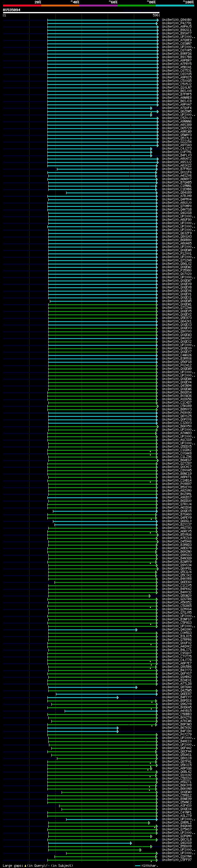This screenshot has height=868, width=197.
Task: Click the green ~80% identity color bar
Action: coord(136,6)
